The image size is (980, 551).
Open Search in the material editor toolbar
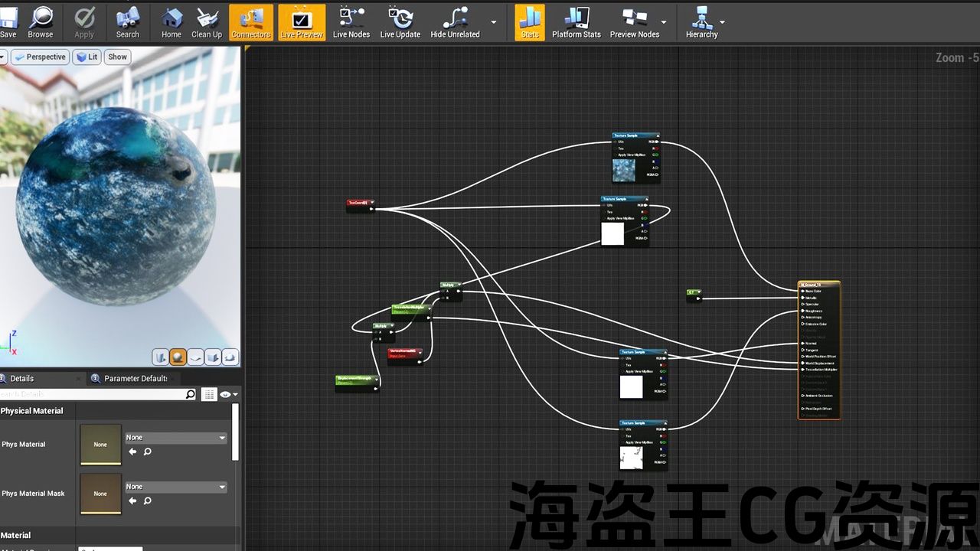(x=128, y=22)
